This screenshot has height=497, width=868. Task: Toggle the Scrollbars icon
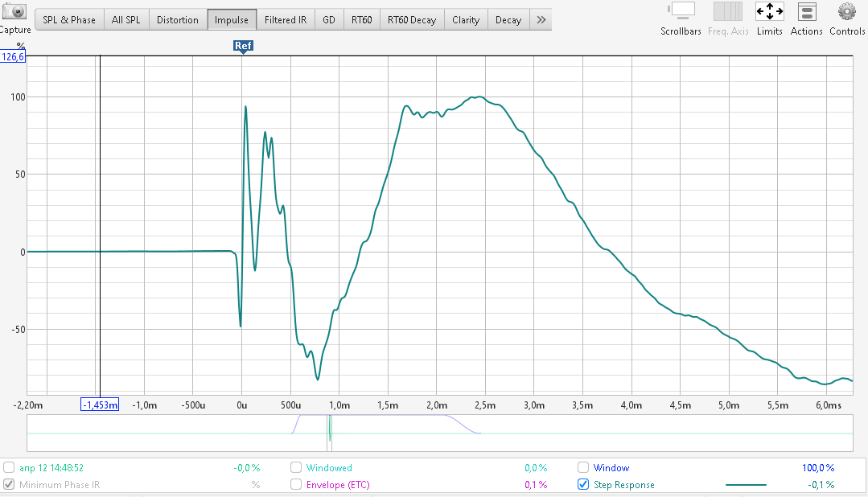pyautogui.click(x=682, y=11)
